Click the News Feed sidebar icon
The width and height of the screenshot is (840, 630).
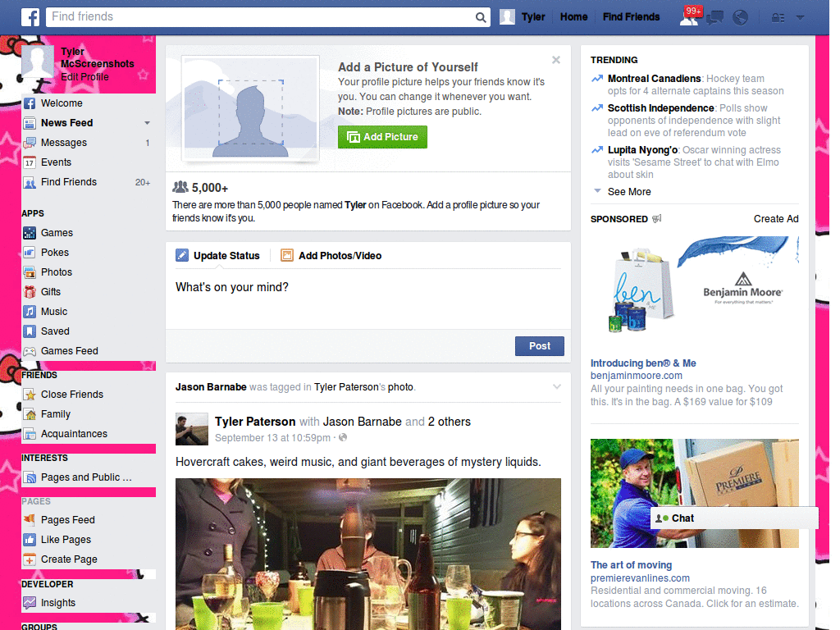coord(30,123)
